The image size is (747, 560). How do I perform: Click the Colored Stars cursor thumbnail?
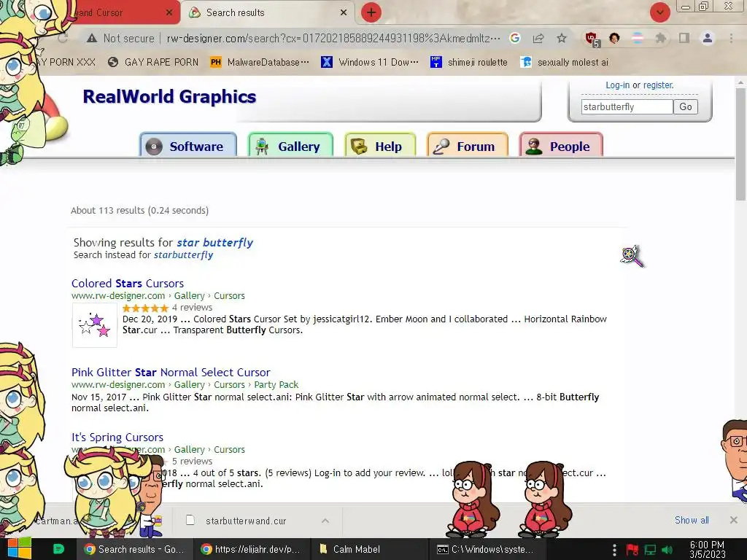[94, 324]
